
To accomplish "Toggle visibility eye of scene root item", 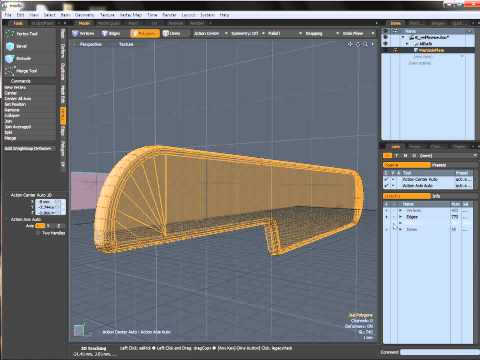I will [385, 37].
